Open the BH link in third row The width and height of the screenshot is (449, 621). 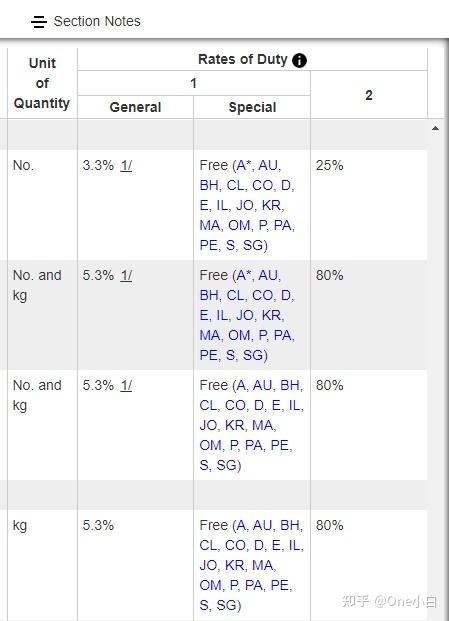(290, 385)
